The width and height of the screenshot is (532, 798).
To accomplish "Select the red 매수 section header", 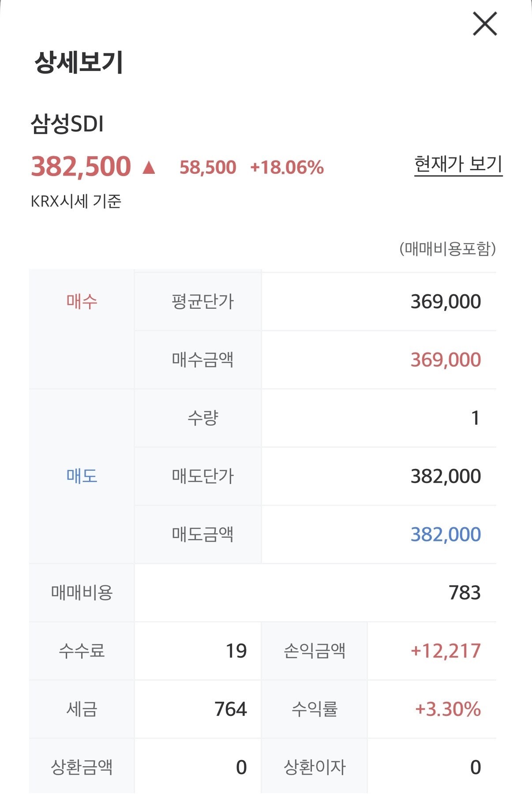I will (x=82, y=301).
